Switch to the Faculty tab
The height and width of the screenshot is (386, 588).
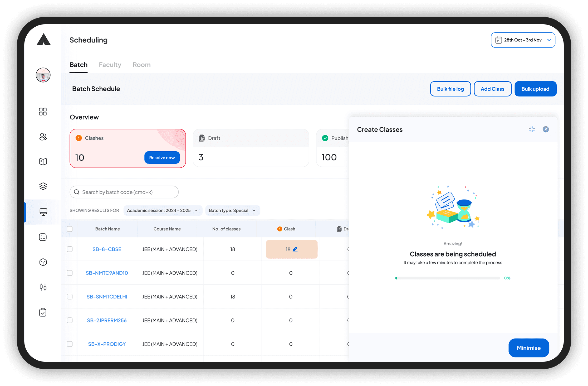[110, 65]
